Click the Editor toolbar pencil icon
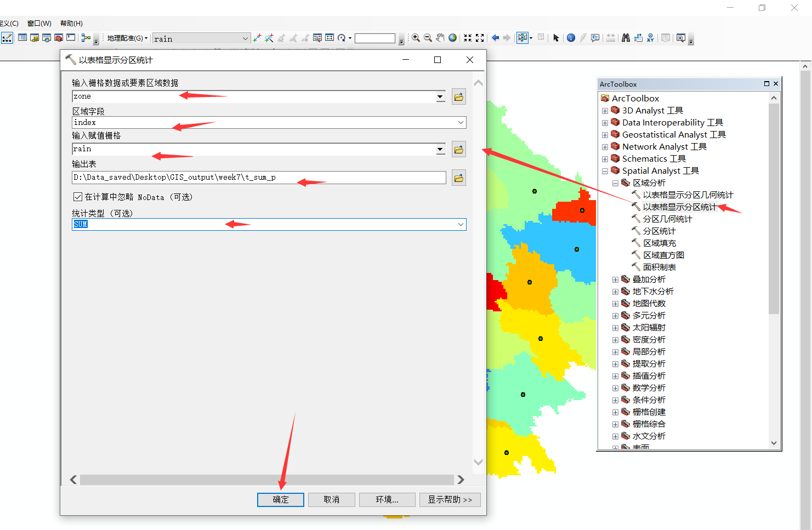Screen dimensions: 812x530 click(x=7, y=38)
